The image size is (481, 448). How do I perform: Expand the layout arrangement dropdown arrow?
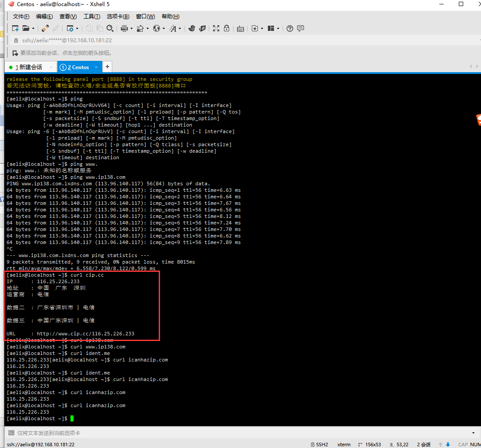[x=278, y=29]
